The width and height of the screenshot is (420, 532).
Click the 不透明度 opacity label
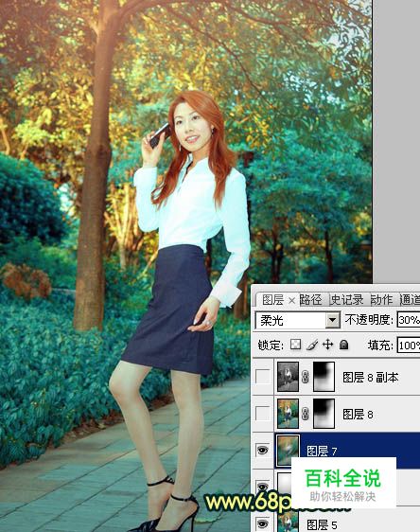tap(369, 320)
